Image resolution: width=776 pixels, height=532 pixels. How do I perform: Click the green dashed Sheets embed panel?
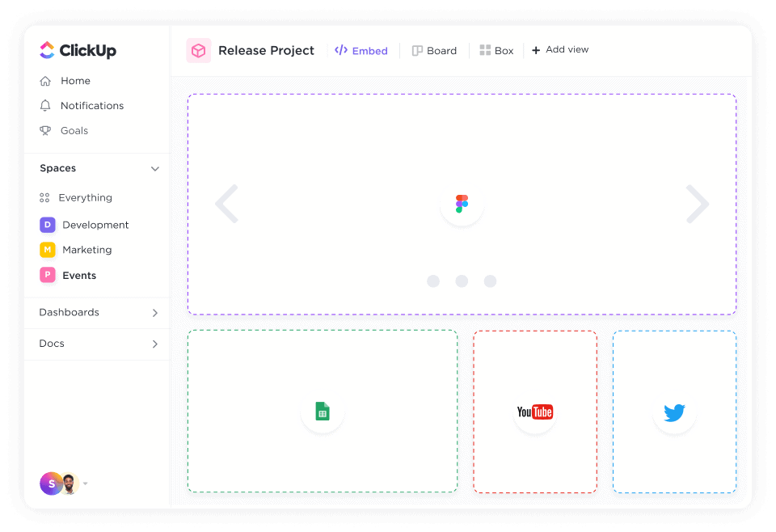[x=323, y=412]
